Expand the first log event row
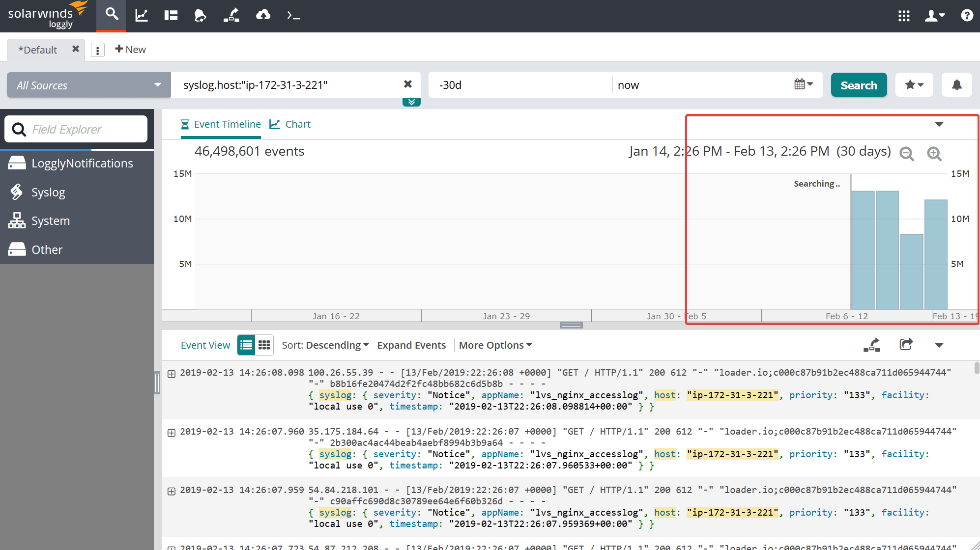Image resolution: width=980 pixels, height=550 pixels. 172,374
